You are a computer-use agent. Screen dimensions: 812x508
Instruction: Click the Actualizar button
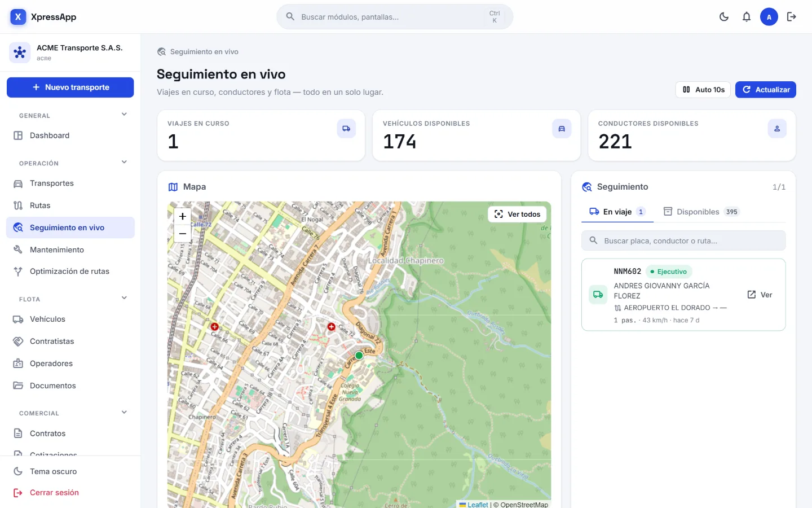pos(765,90)
